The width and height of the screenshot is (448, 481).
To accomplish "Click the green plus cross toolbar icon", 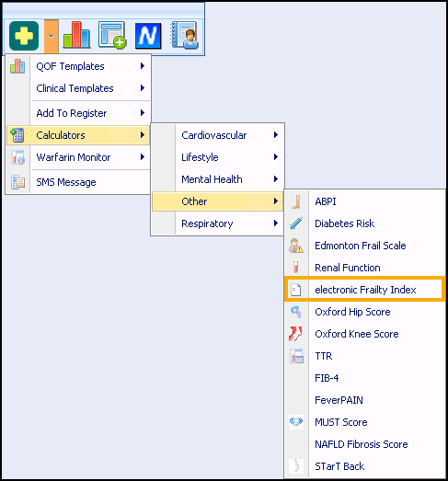I will (24, 36).
